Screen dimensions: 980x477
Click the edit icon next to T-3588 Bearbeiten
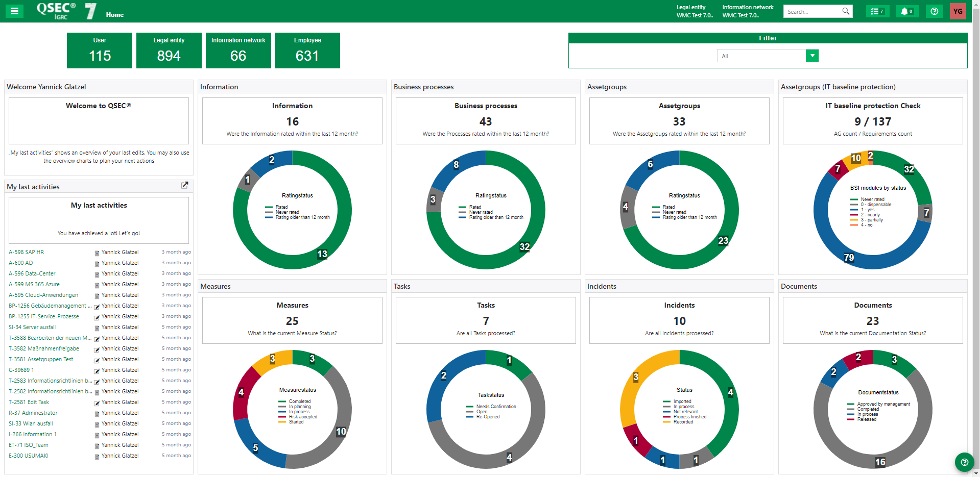[96, 338]
